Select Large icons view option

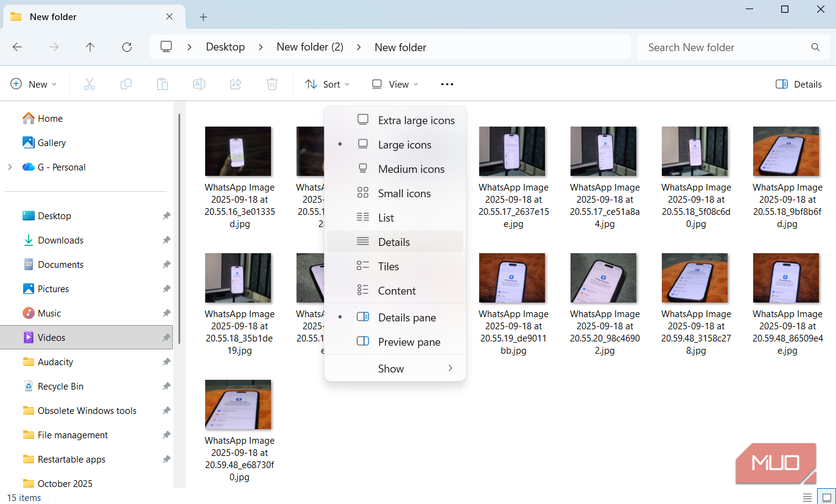[x=395, y=145]
